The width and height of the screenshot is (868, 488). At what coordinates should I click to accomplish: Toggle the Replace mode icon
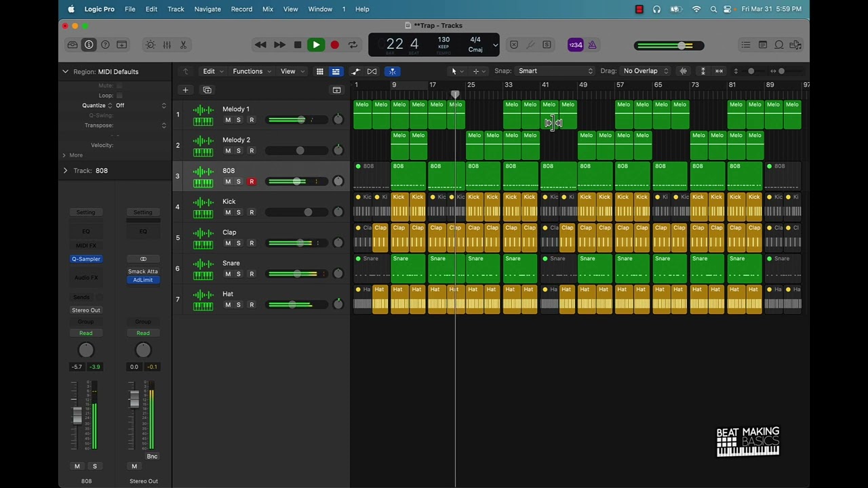514,45
